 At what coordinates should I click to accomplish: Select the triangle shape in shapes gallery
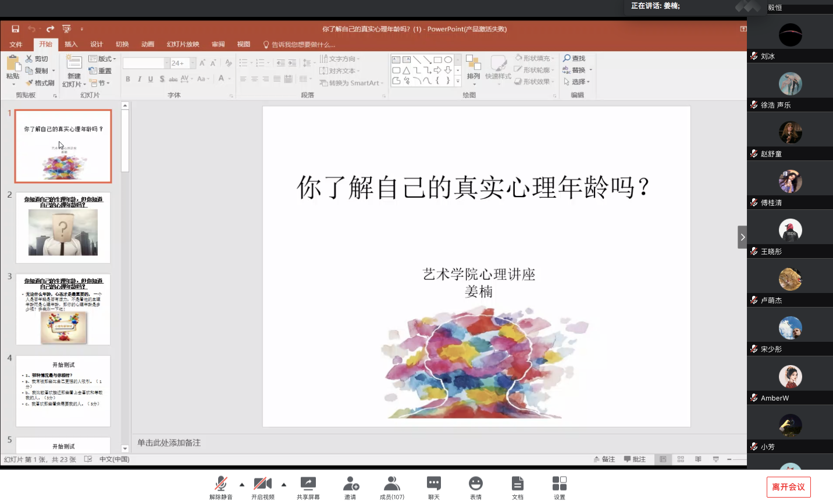pos(407,70)
